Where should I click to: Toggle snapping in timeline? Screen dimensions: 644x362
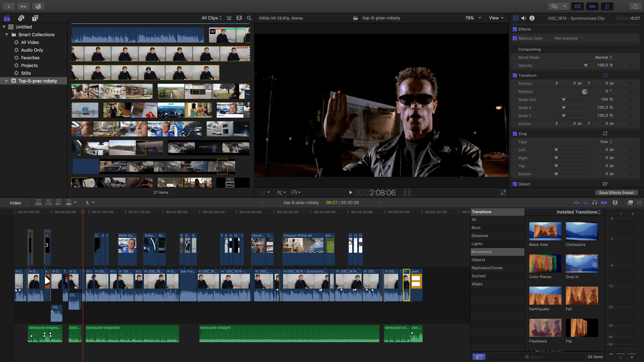(x=604, y=203)
